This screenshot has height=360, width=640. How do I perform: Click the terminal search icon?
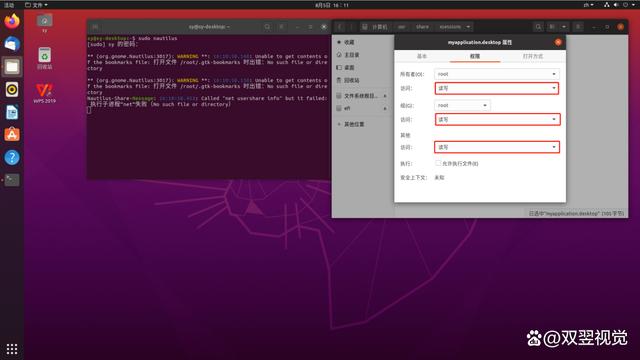(267, 27)
